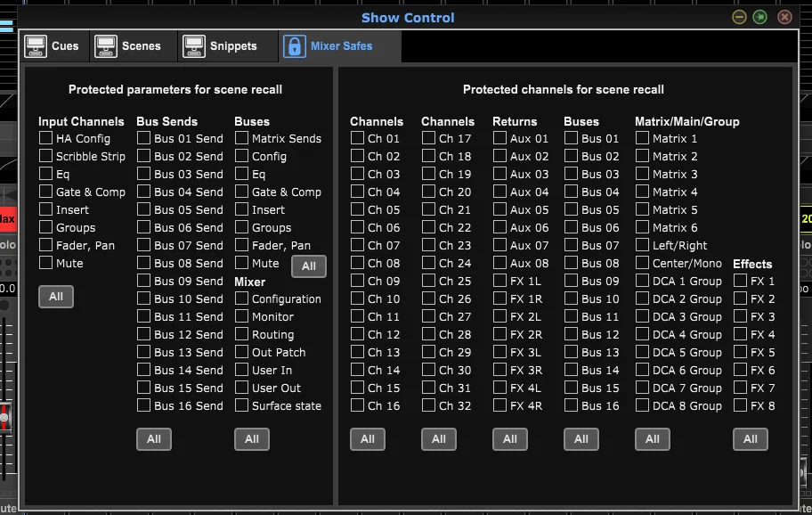Check the FX 1L return checkbox
The width and height of the screenshot is (812, 515).
coord(499,281)
